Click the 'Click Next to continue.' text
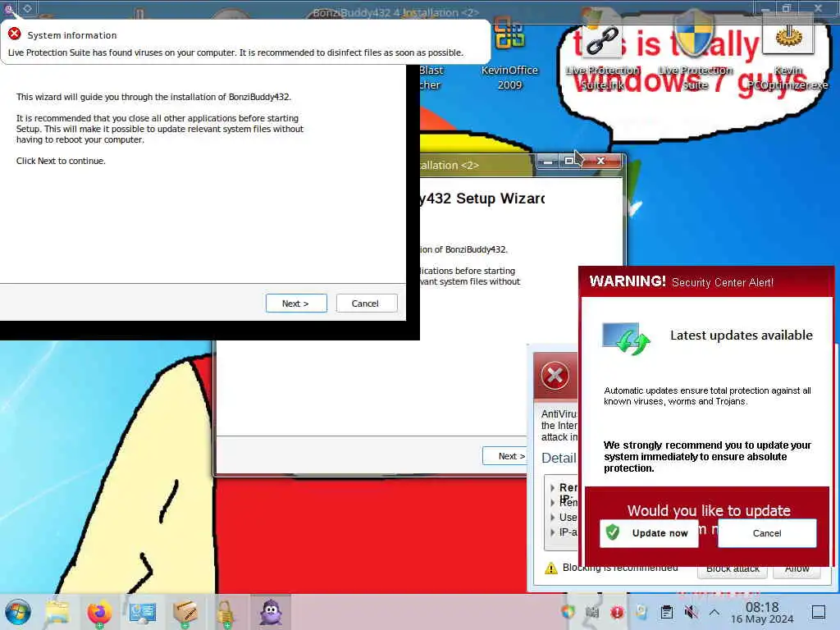The height and width of the screenshot is (630, 840). [61, 161]
